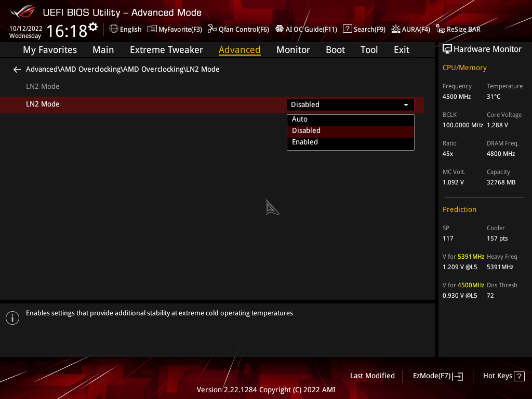Viewport: 532px width, 399px height.
Task: Click CPU/Memory section heading
Action: [x=464, y=68]
